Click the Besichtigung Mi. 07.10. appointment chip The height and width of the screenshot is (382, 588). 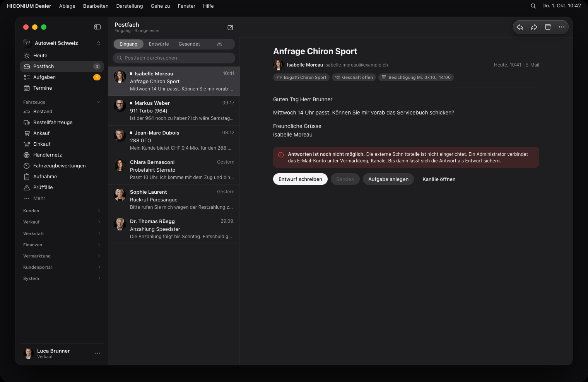point(416,77)
